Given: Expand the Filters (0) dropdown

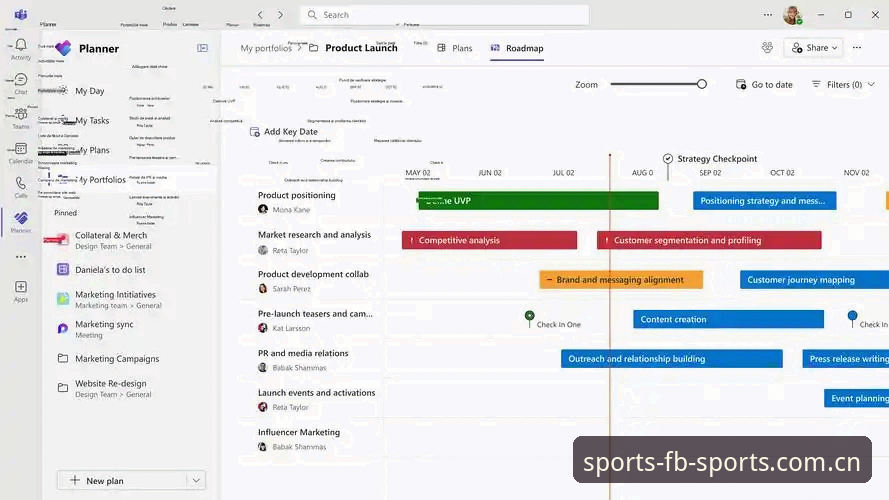Looking at the screenshot, I should coord(843,84).
